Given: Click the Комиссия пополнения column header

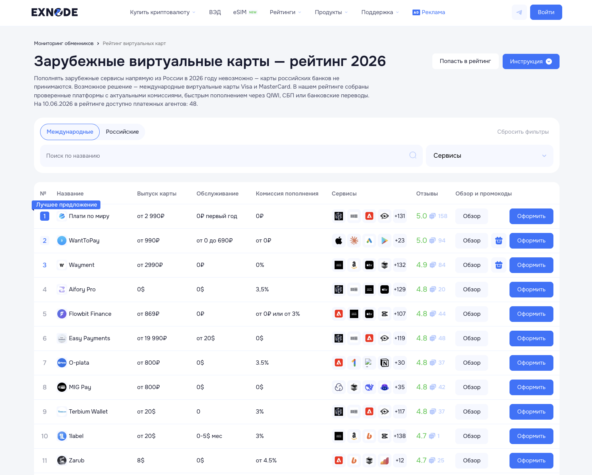Looking at the screenshot, I should 287,193.
